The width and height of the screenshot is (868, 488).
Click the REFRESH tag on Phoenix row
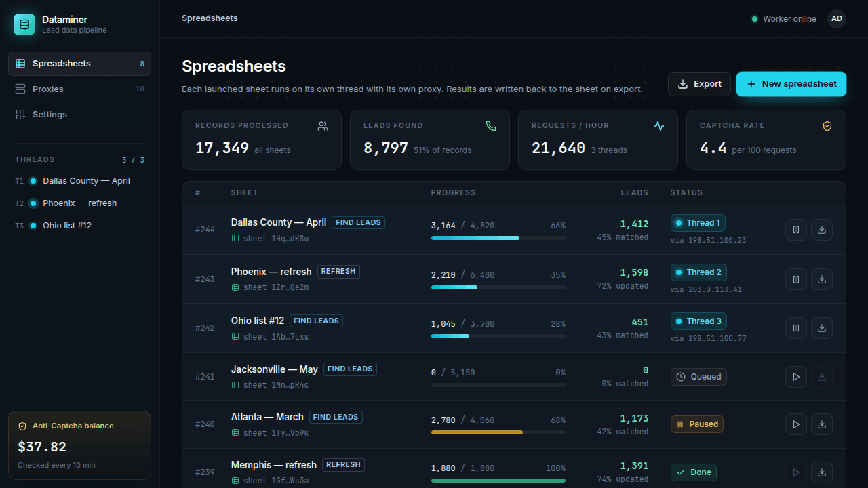(x=338, y=271)
